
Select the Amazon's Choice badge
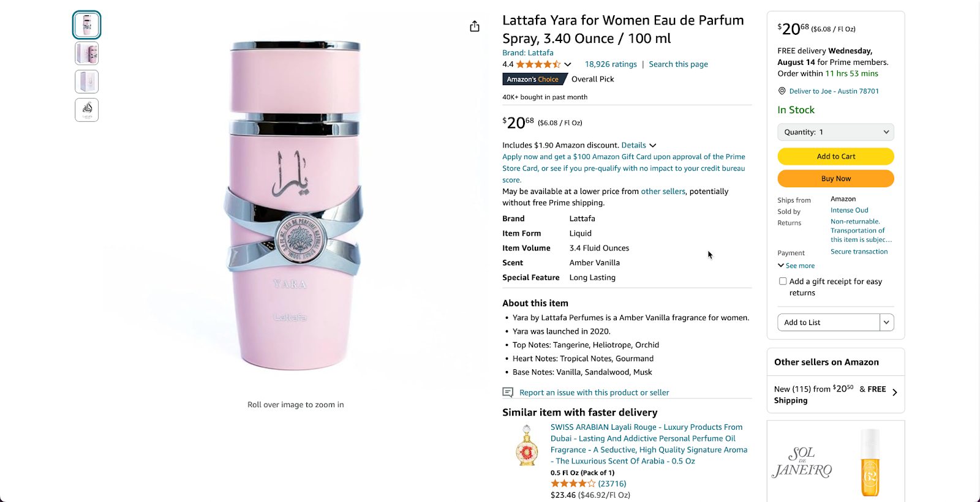tap(534, 79)
